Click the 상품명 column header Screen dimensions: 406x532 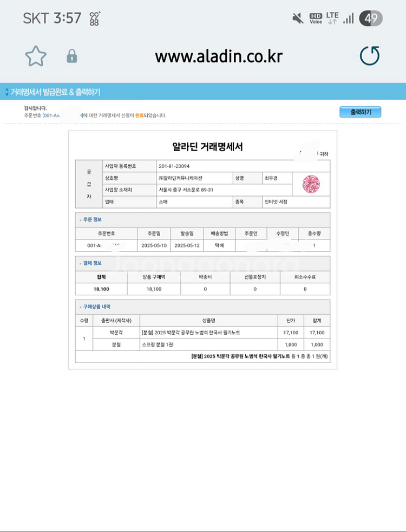(x=209, y=321)
